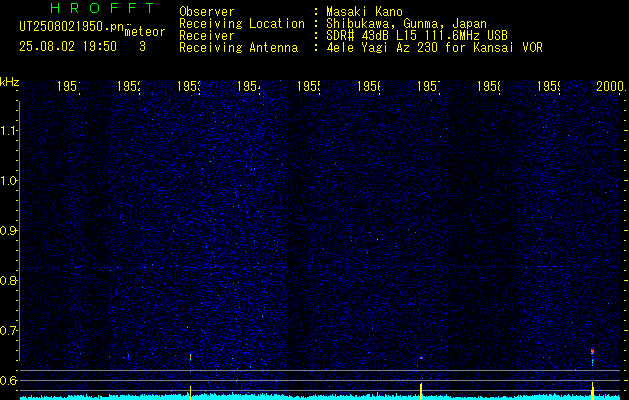
Task: Click the Receiving Antenna label
Action: [238, 48]
